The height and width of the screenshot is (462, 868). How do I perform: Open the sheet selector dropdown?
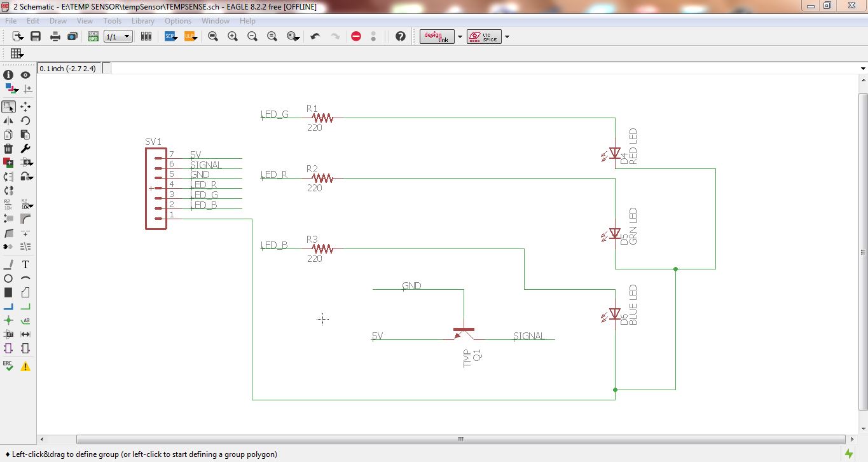click(127, 36)
